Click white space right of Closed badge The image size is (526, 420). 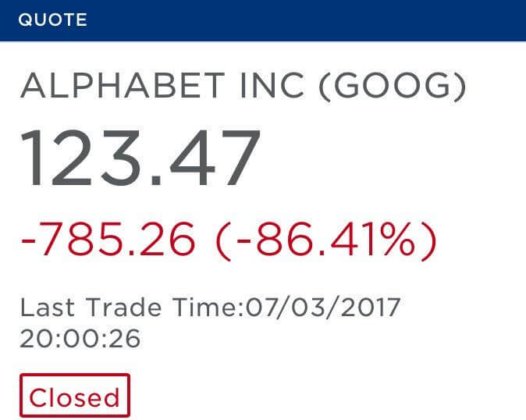312,397
